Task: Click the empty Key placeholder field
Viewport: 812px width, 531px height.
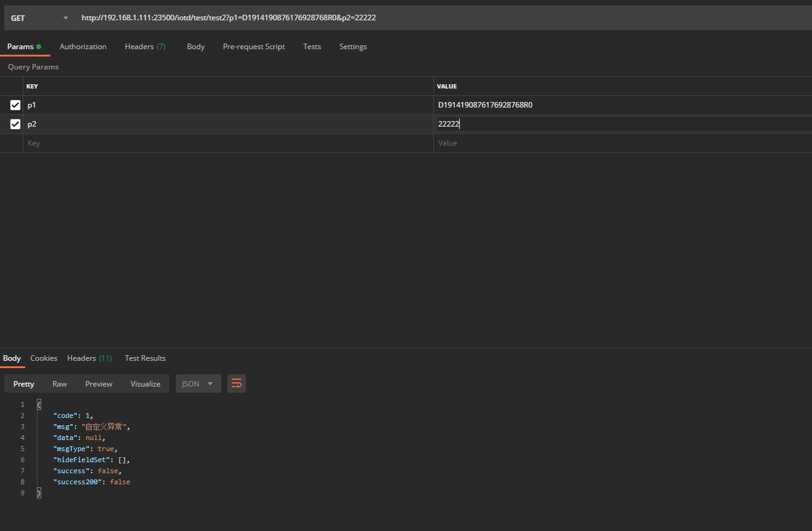Action: (x=227, y=143)
